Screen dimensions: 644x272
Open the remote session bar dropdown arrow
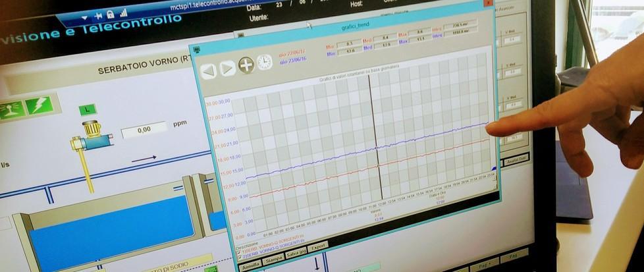[x=84, y=18]
